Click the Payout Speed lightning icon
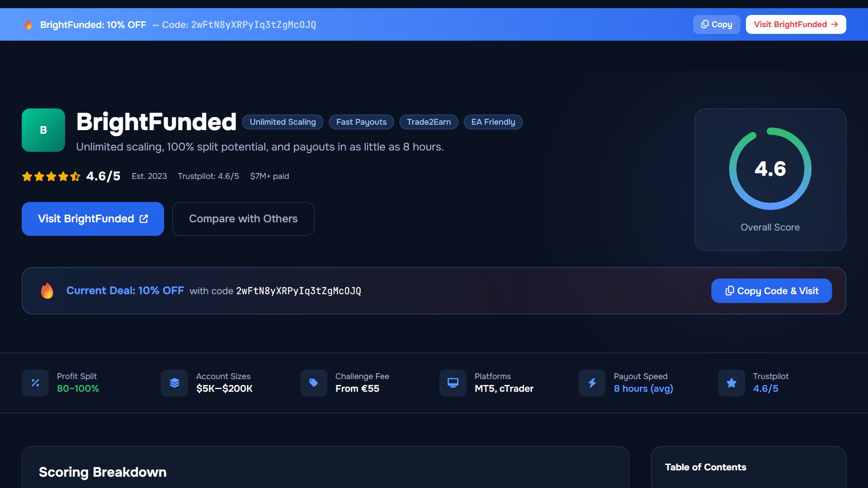The width and height of the screenshot is (868, 488). (592, 383)
